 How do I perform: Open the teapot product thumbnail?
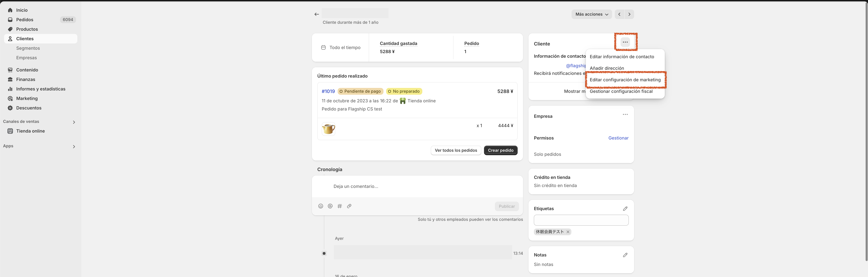tap(328, 129)
